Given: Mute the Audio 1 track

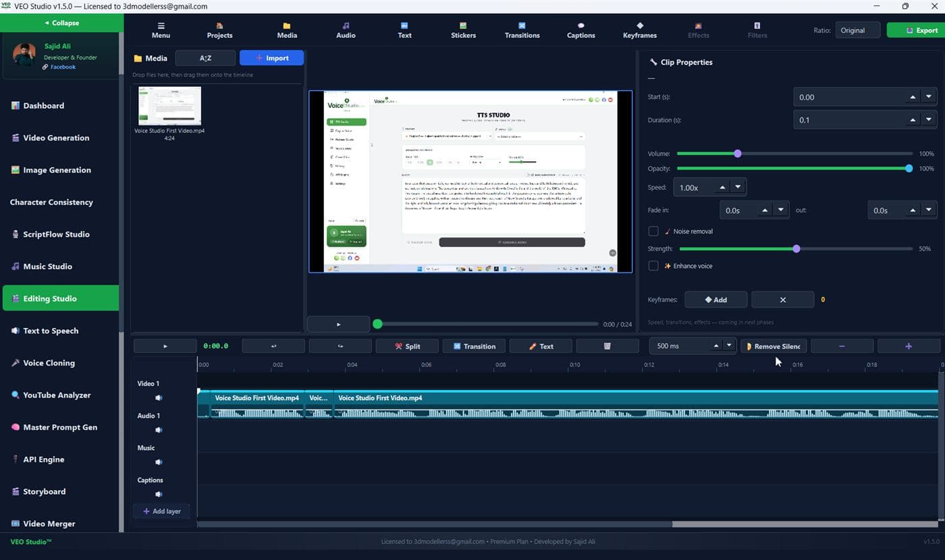Looking at the screenshot, I should pyautogui.click(x=159, y=430).
